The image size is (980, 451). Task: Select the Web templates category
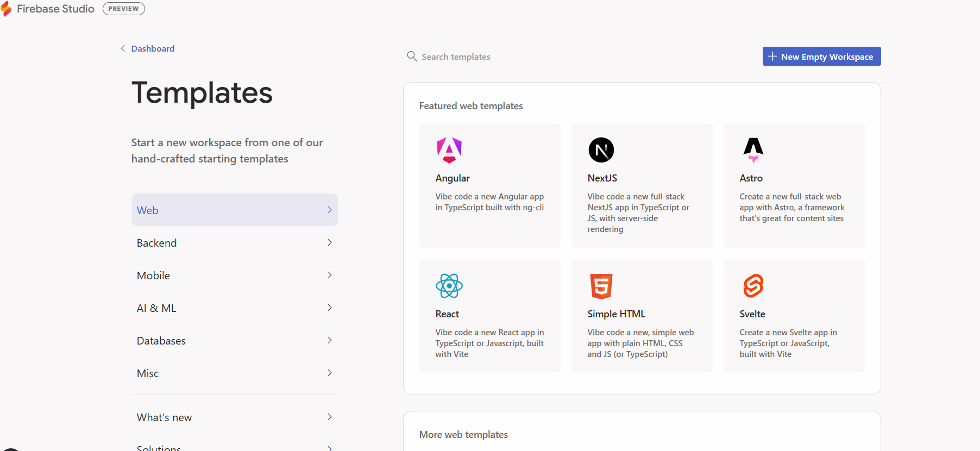pos(234,210)
